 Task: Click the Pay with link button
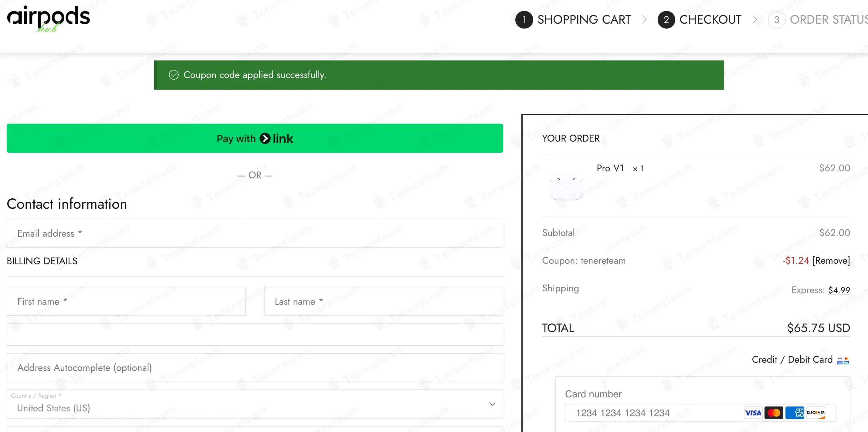tap(255, 138)
